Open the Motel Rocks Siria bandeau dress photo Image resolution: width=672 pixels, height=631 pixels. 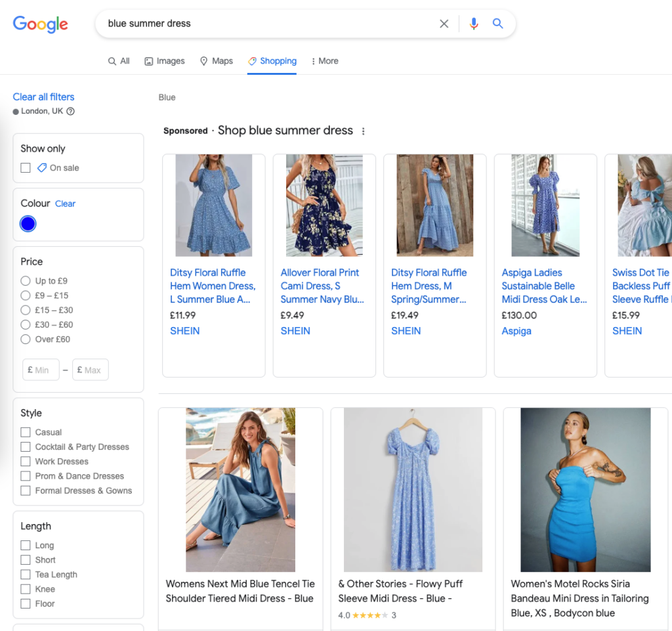coord(585,490)
